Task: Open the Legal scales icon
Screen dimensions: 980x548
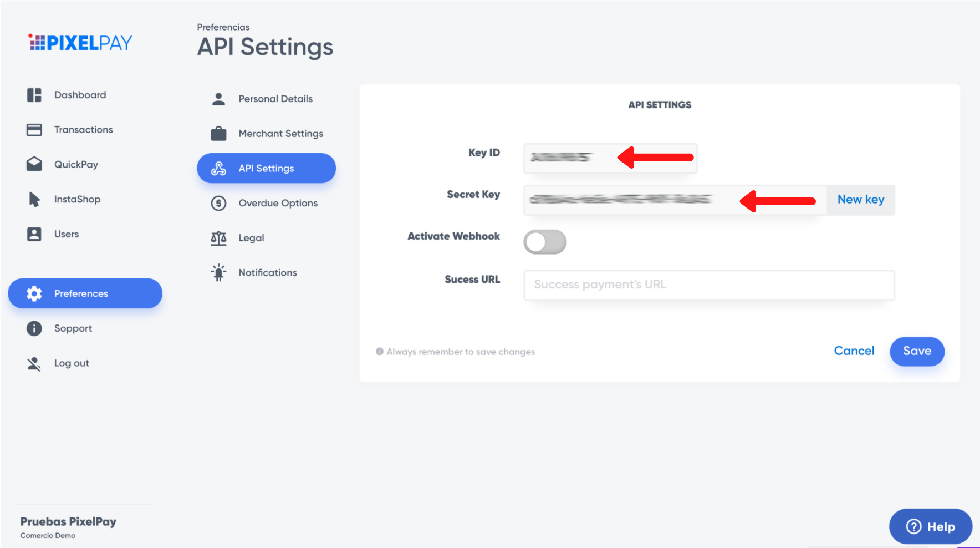Action: pos(218,238)
